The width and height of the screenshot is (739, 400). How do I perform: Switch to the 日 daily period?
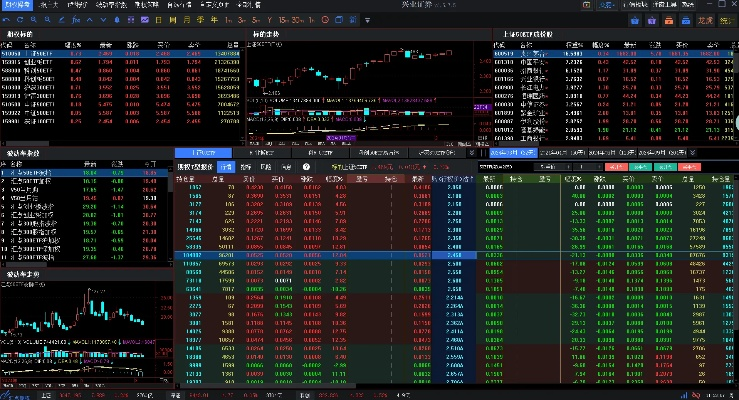point(158,20)
